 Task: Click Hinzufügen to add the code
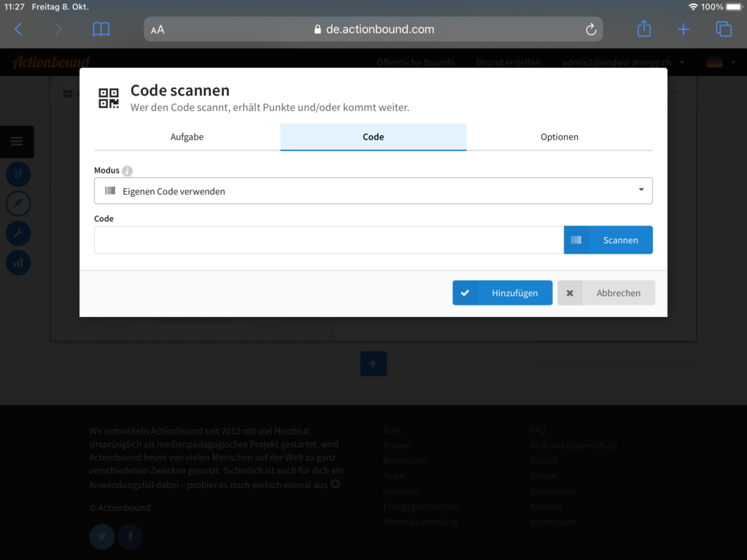pyautogui.click(x=502, y=293)
